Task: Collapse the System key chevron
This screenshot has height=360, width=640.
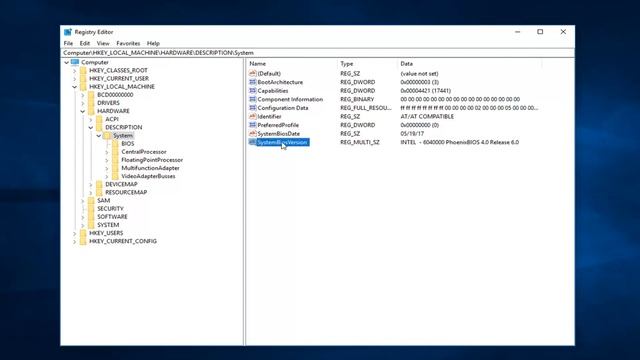Action: point(99,136)
